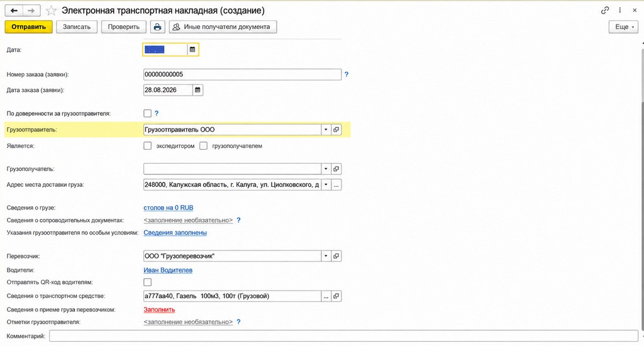Focus the Дата input field
This screenshot has height=346, width=644.
pos(165,50)
